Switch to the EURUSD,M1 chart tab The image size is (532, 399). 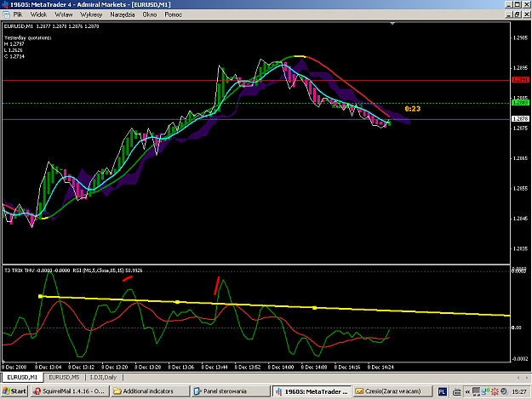(22, 377)
